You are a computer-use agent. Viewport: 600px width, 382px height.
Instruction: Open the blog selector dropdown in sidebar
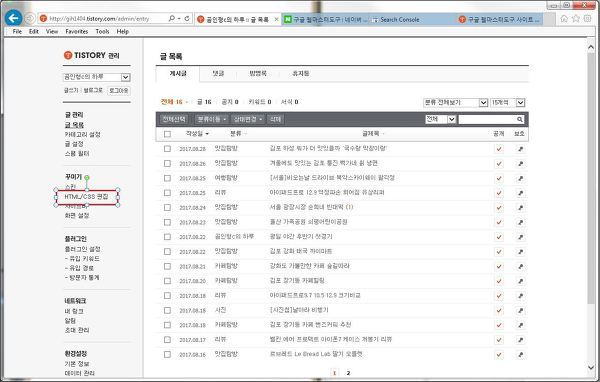[96, 77]
